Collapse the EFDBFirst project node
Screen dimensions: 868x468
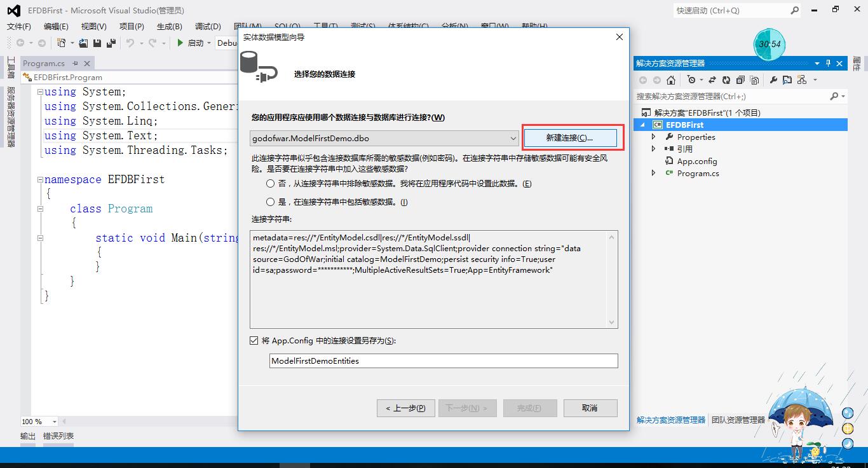[644, 125]
